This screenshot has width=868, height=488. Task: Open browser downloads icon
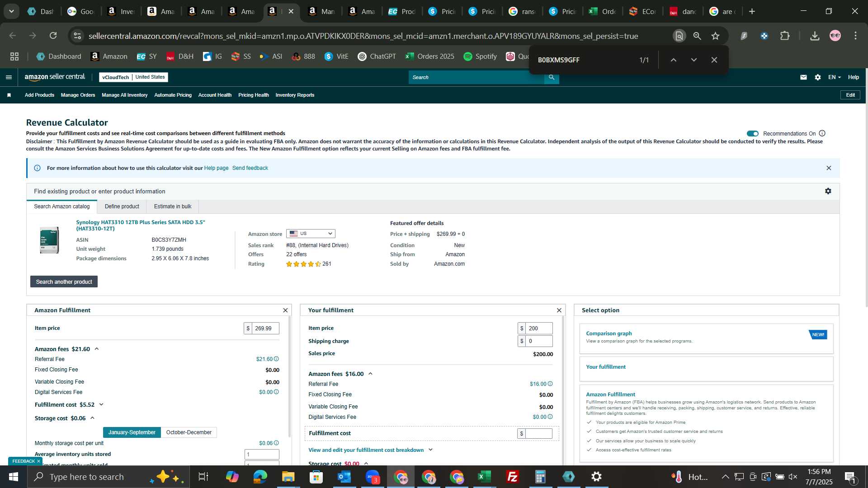coord(815,36)
